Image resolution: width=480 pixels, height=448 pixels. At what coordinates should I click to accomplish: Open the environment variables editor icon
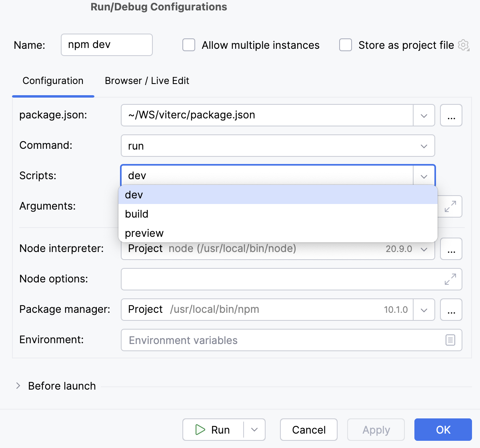pyautogui.click(x=450, y=340)
